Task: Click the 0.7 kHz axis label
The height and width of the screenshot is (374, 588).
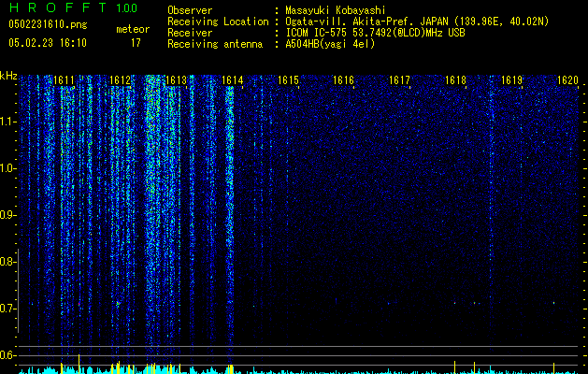Action: (x=8, y=309)
